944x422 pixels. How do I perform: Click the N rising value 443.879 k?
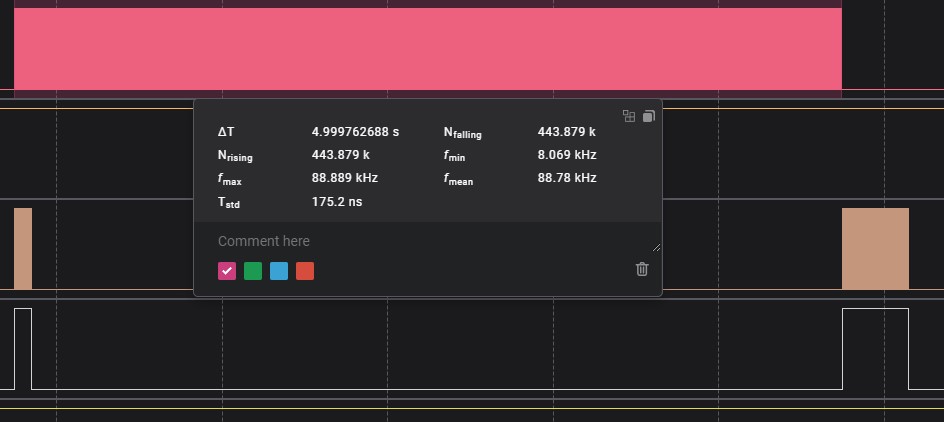pos(340,155)
